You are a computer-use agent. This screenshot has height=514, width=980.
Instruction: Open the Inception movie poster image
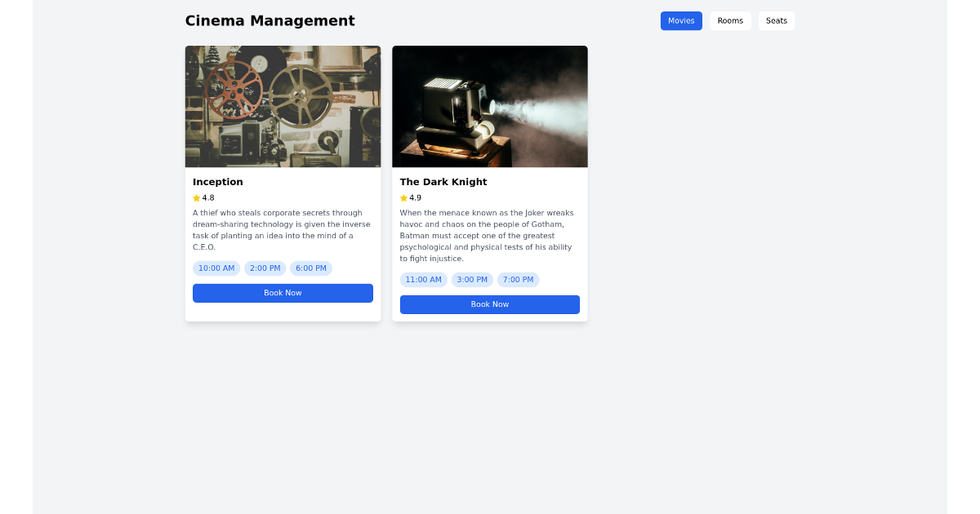[283, 106]
